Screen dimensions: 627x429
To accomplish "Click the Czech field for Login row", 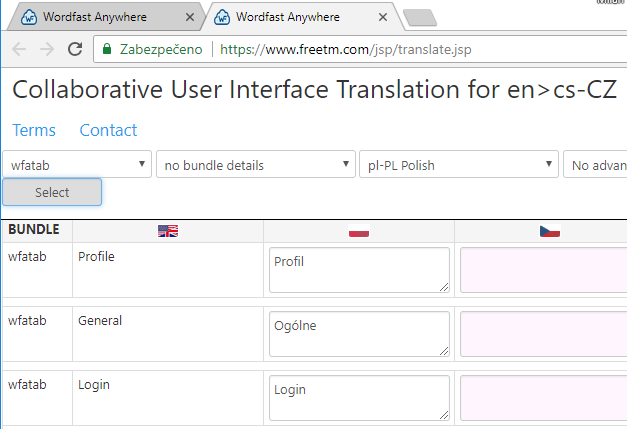I will click(543, 398).
